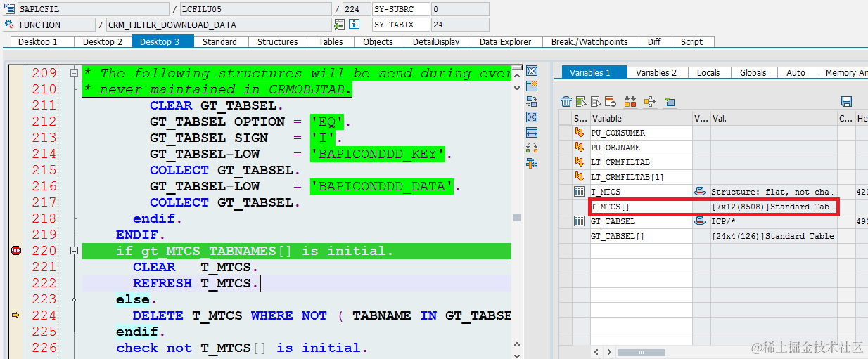Click the hat icon in GT_TABSEL row
The image size is (868, 359).
pyautogui.click(x=700, y=221)
